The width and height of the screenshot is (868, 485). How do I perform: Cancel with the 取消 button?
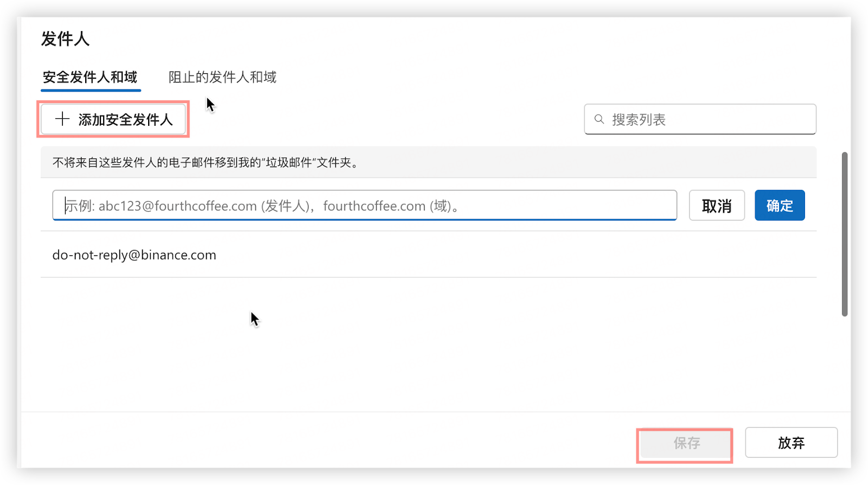pyautogui.click(x=717, y=206)
